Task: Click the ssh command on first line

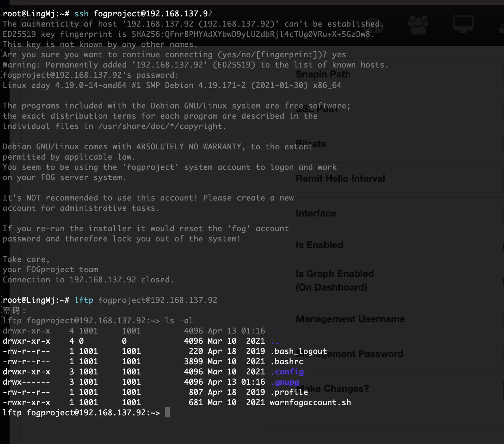Action: [x=81, y=14]
